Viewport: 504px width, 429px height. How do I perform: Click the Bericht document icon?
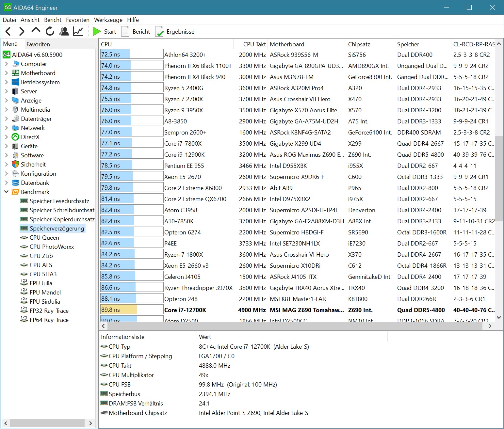point(125,31)
